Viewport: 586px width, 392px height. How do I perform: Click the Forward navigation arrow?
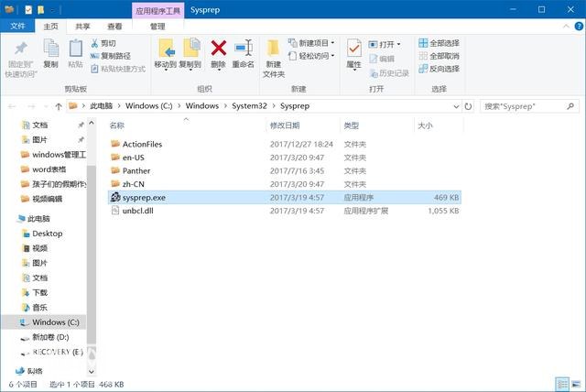[x=31, y=106]
